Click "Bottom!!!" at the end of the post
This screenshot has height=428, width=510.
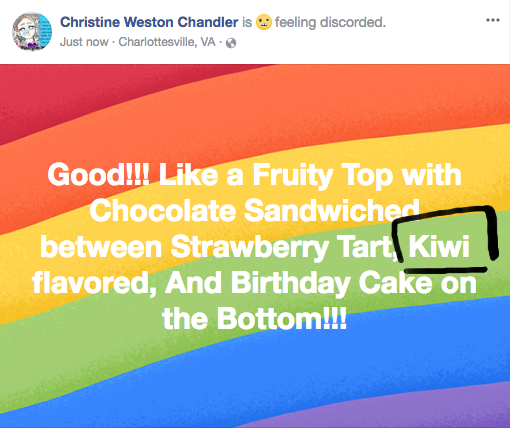(x=282, y=319)
